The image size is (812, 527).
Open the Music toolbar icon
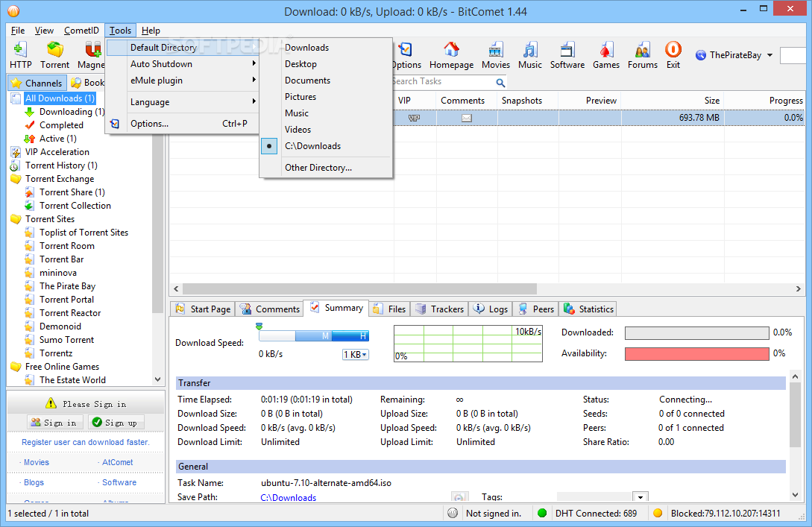click(529, 55)
